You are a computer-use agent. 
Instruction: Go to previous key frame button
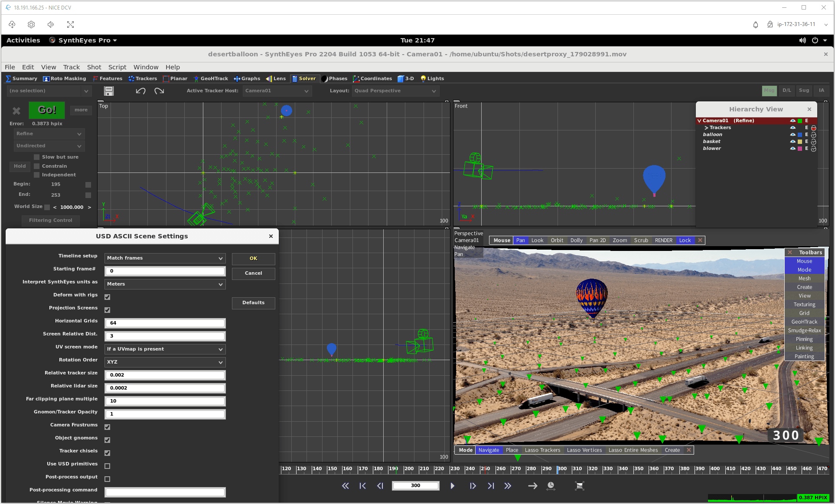click(362, 486)
